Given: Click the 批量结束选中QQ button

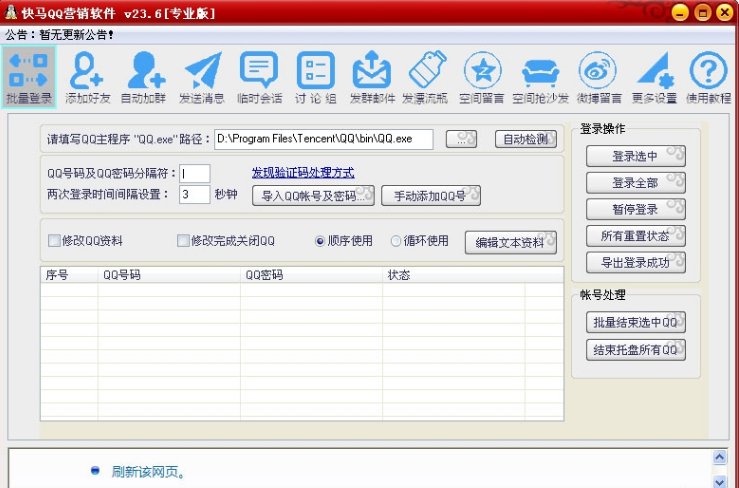Looking at the screenshot, I should 635,323.
